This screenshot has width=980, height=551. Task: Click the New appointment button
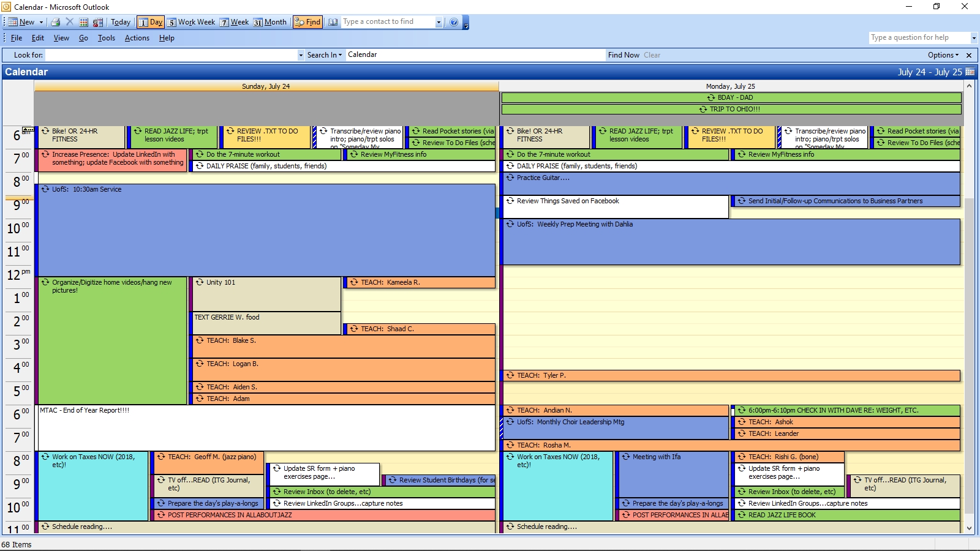(x=21, y=22)
